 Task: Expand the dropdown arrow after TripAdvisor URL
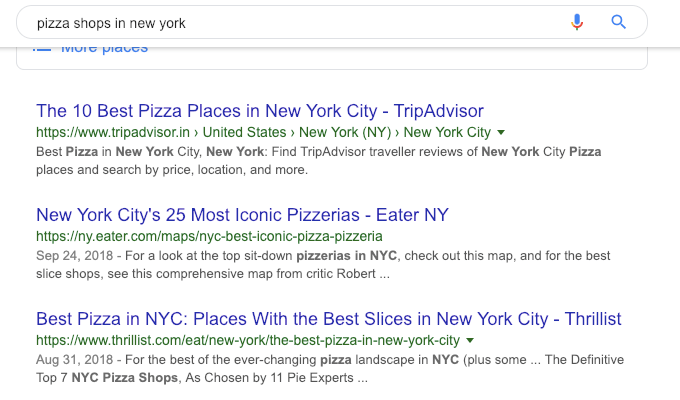click(501, 132)
